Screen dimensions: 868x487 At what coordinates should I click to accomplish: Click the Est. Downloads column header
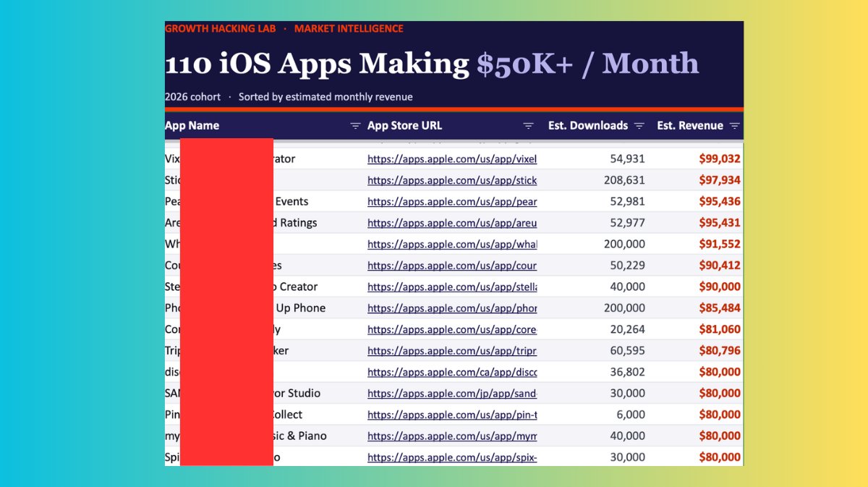pyautogui.click(x=588, y=125)
